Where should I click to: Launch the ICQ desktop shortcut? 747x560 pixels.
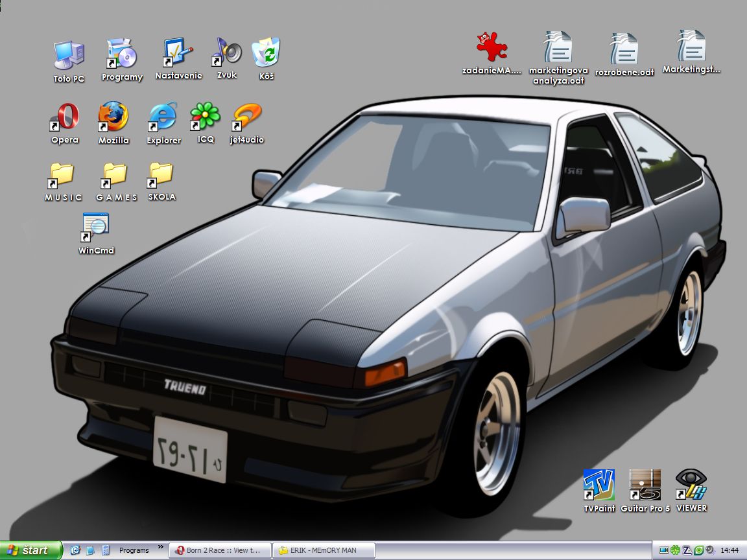(206, 122)
